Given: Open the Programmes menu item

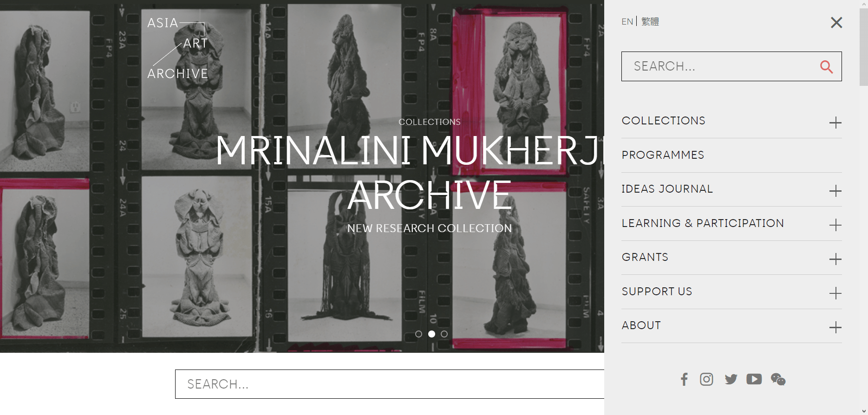Looking at the screenshot, I should (663, 155).
